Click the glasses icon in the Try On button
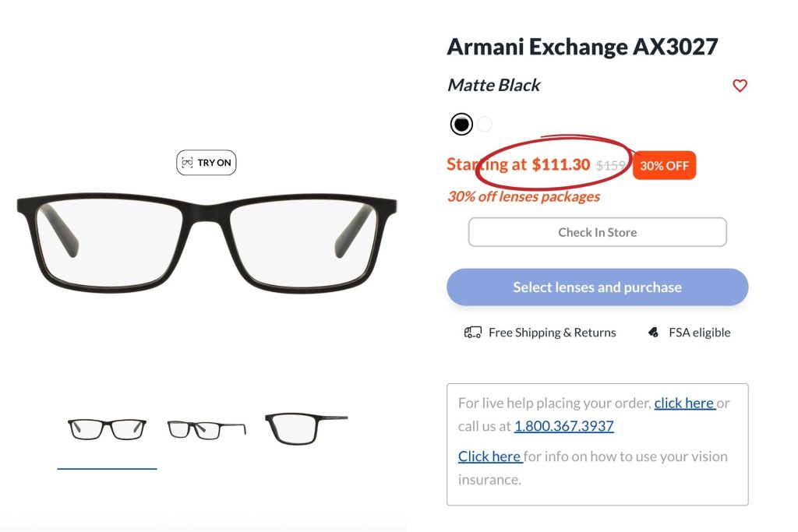798x532 pixels. tap(187, 162)
